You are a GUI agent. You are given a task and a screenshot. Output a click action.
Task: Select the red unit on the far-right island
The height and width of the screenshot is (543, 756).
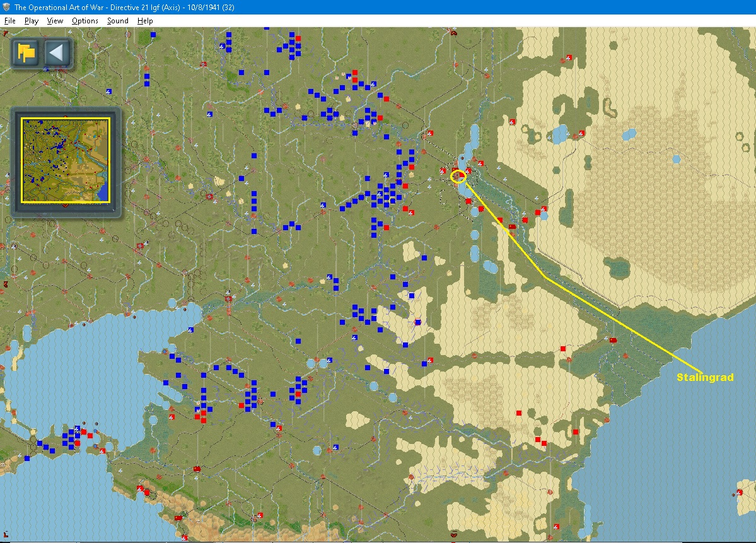pos(740,493)
